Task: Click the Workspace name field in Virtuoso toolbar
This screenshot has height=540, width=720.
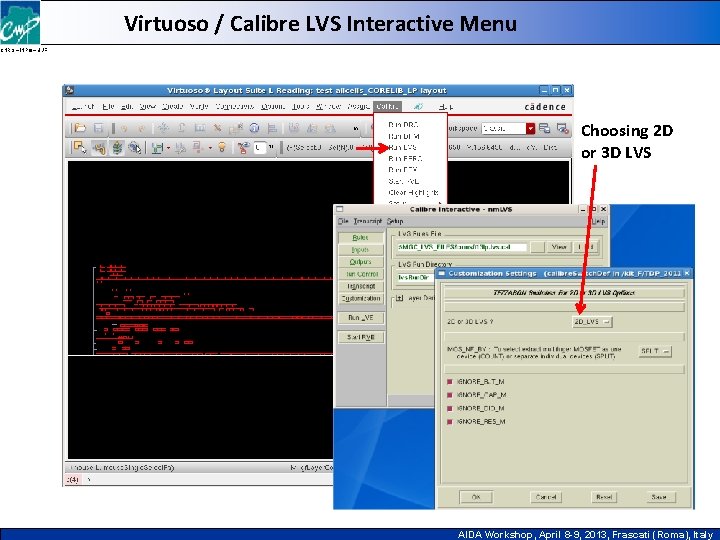Action: (503, 128)
